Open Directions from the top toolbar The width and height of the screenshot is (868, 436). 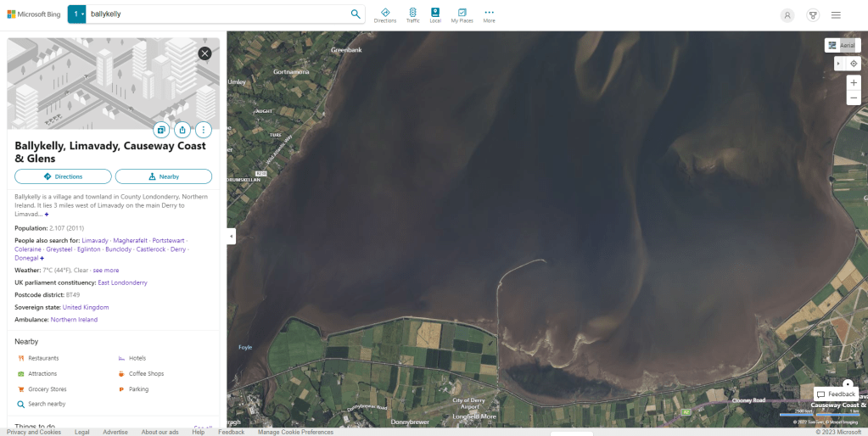pos(385,14)
